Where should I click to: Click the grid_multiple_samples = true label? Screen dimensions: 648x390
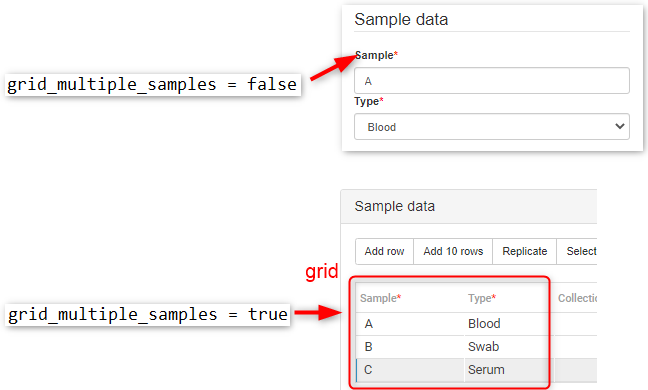tap(148, 314)
